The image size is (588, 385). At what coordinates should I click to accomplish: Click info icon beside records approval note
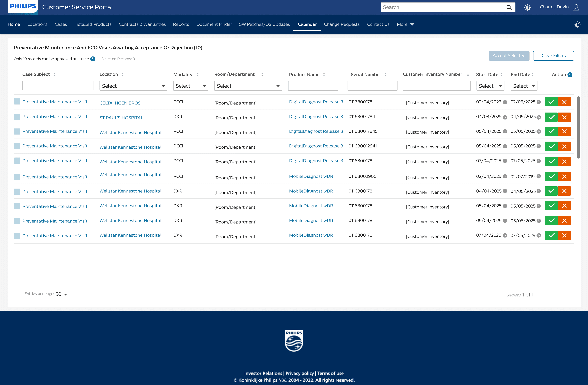[93, 59]
